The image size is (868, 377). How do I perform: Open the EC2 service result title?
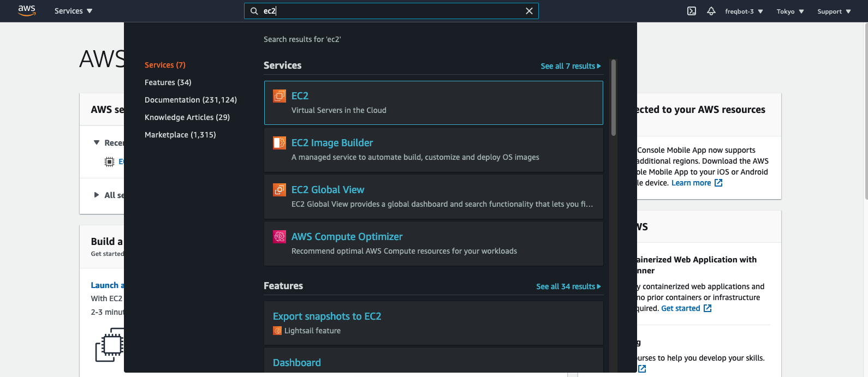300,96
